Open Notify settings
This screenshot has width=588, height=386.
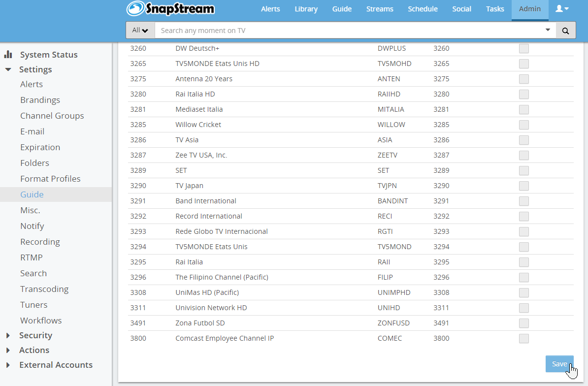click(x=32, y=226)
